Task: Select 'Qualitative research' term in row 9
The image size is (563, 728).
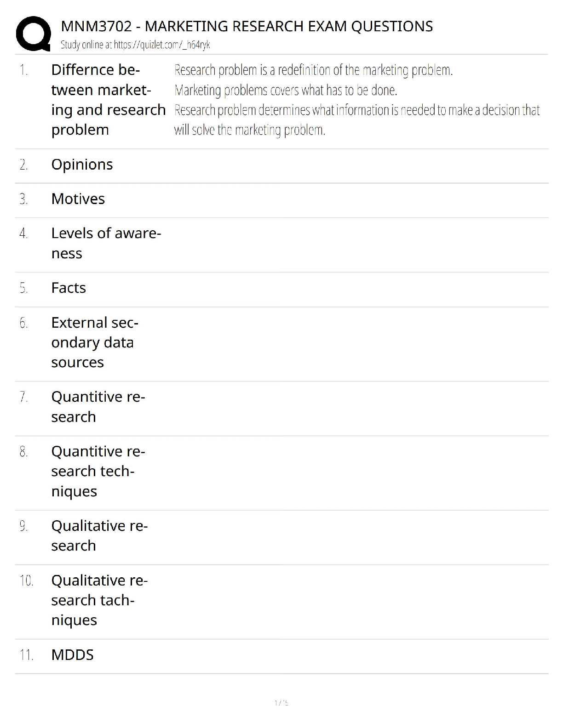Action: tap(99, 535)
